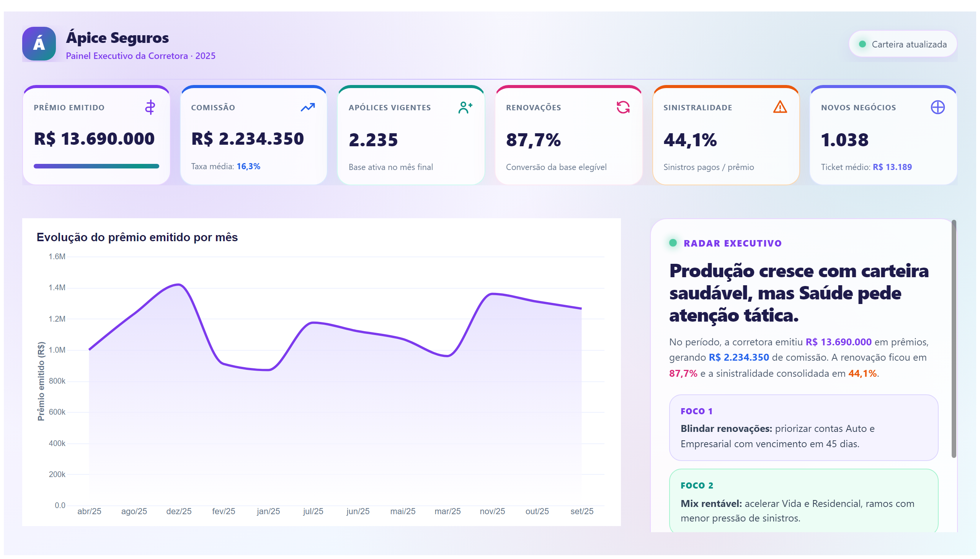Click the Prêmio Emitido progress bar
The height and width of the screenshot is (559, 980).
[96, 166]
